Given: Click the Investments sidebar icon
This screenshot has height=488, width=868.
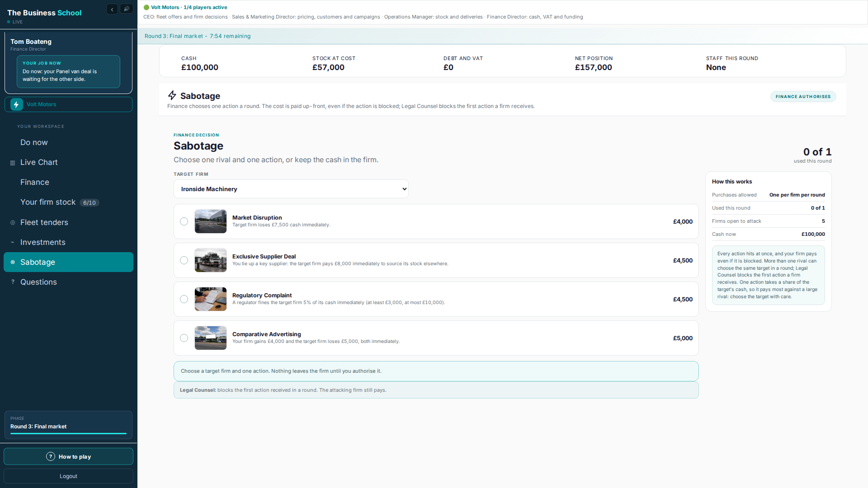Looking at the screenshot, I should point(13,242).
